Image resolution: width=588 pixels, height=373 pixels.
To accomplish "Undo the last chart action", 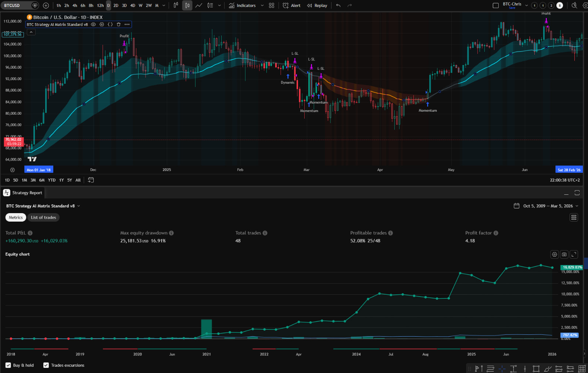I will point(338,6).
